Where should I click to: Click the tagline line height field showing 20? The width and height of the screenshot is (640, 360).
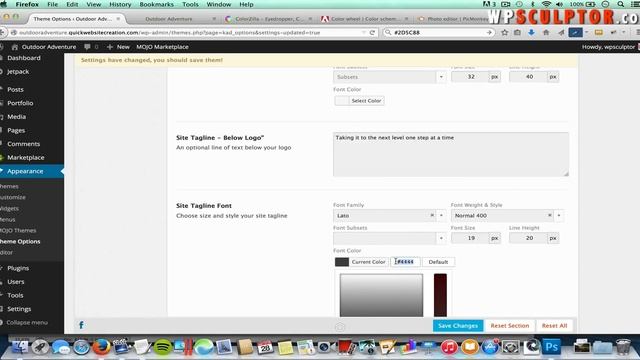click(x=529, y=238)
